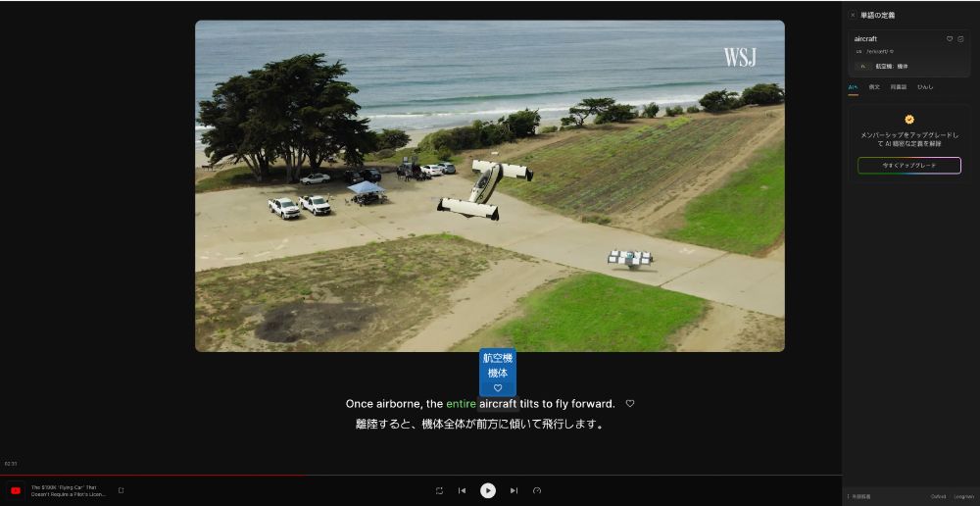Favorite this subtitle sentence with the heart
This screenshot has height=506, width=980.
(x=630, y=404)
